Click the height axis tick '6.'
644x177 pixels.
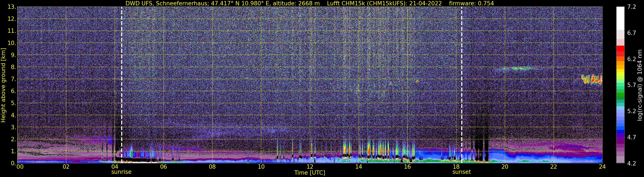[x=13, y=91]
